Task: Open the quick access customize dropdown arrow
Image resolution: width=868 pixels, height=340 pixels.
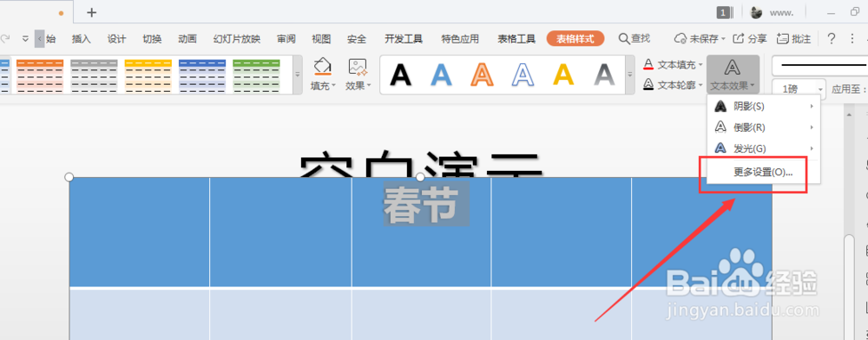Action: [x=25, y=39]
